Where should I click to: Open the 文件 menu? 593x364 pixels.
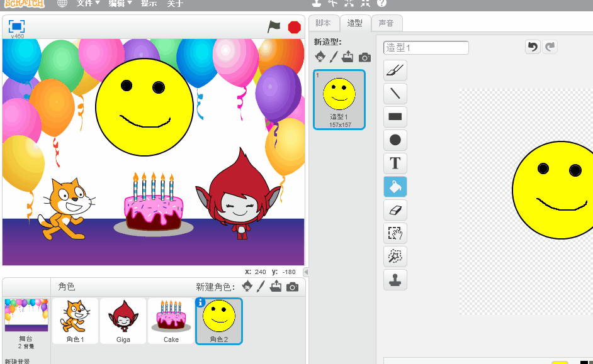pos(88,3)
